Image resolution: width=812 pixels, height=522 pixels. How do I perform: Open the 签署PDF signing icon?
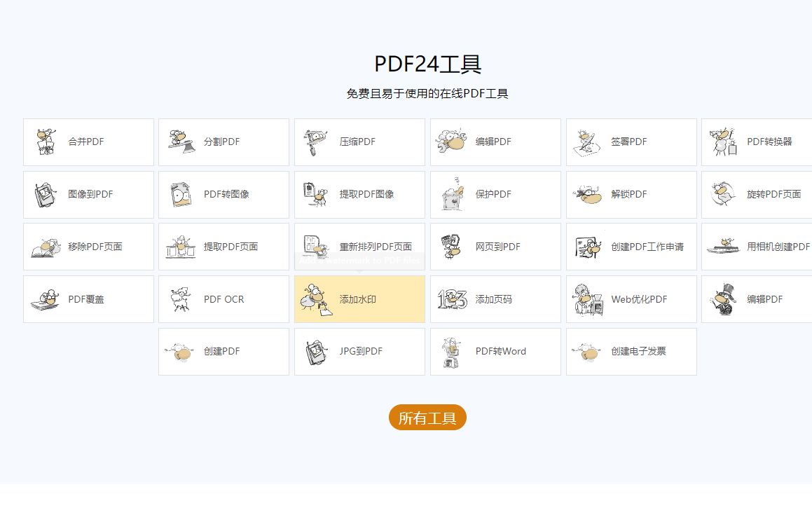(x=586, y=142)
